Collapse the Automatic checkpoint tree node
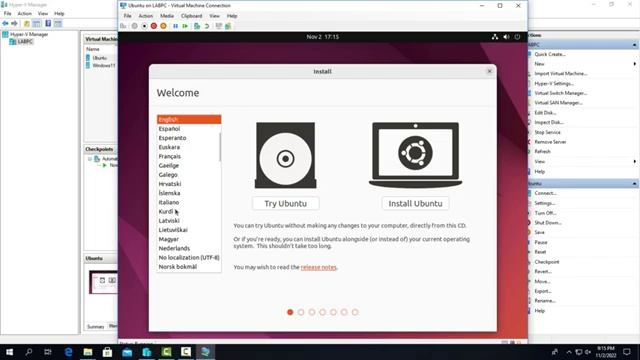 pos(90,159)
